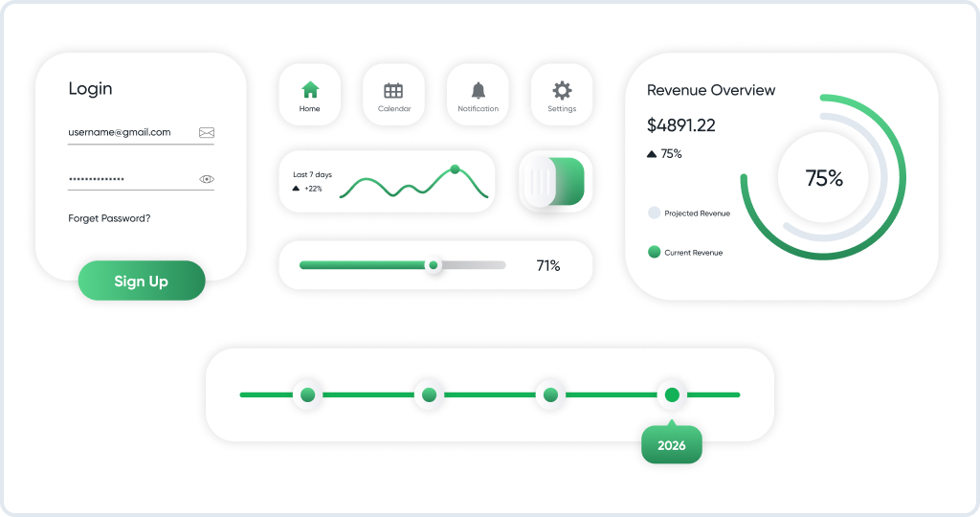Click the grey unfilled part of slider
The height and width of the screenshot is (517, 980).
pyautogui.click(x=473, y=265)
